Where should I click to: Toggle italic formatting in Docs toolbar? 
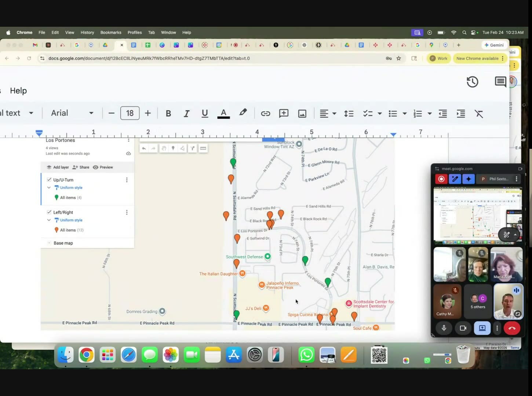(x=186, y=114)
